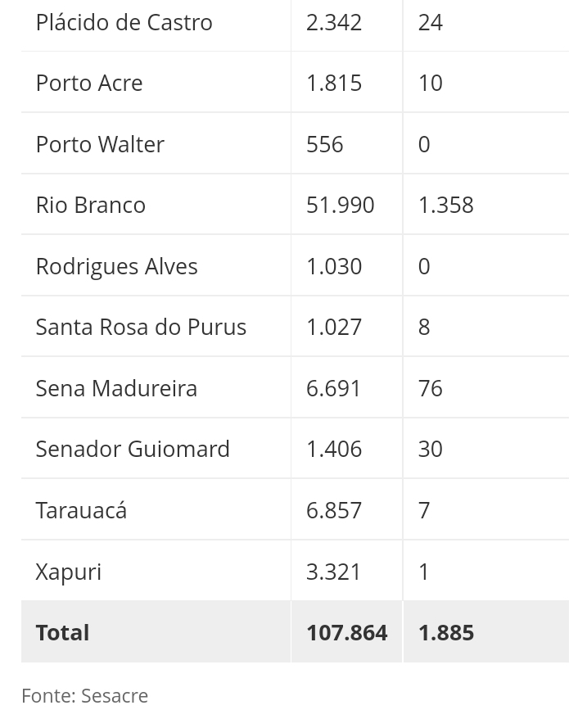Click the bold Total row label
The height and width of the screenshot is (728, 587).
point(62,632)
